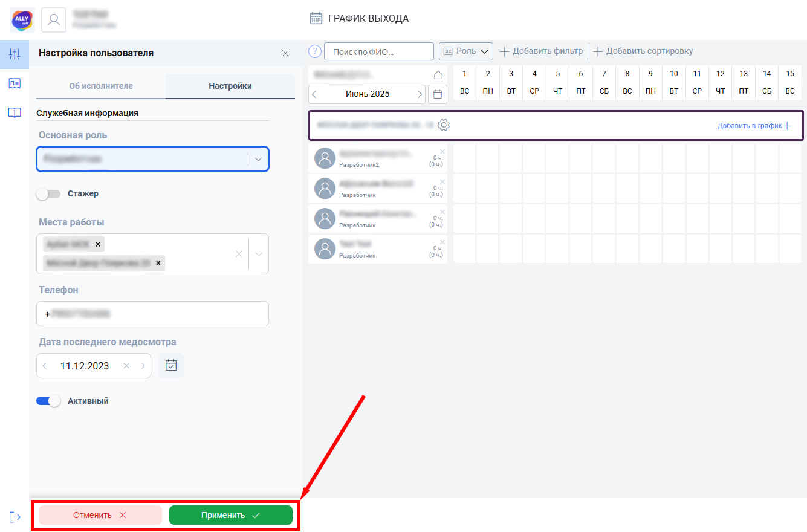Click the Июнь 2025 month label
Viewport: 807px width, 532px height.
point(368,94)
